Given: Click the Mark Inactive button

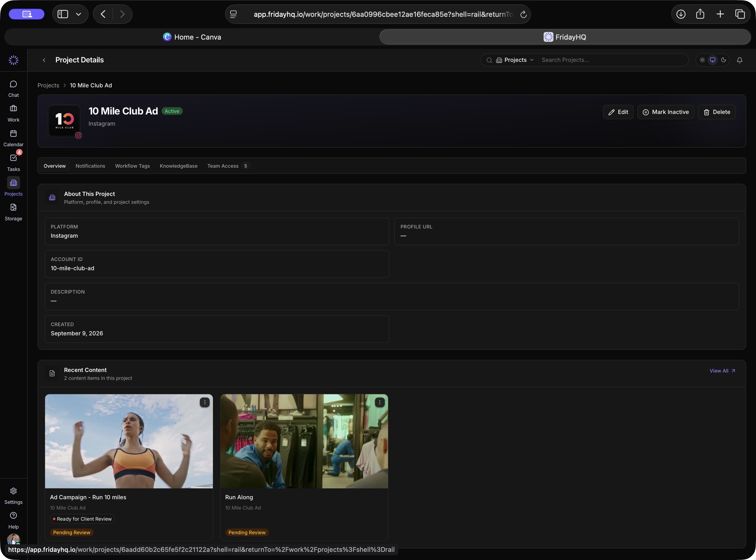Looking at the screenshot, I should tap(665, 112).
